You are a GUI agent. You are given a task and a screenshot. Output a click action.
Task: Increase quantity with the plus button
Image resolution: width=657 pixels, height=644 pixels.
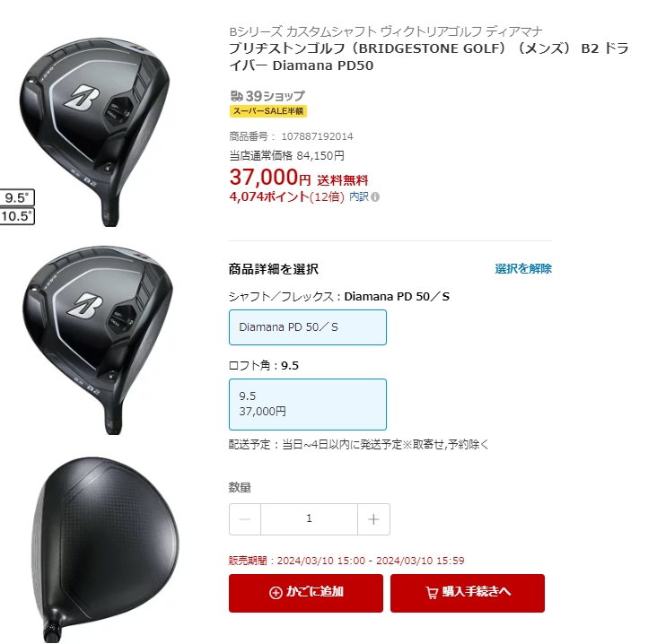click(x=373, y=519)
